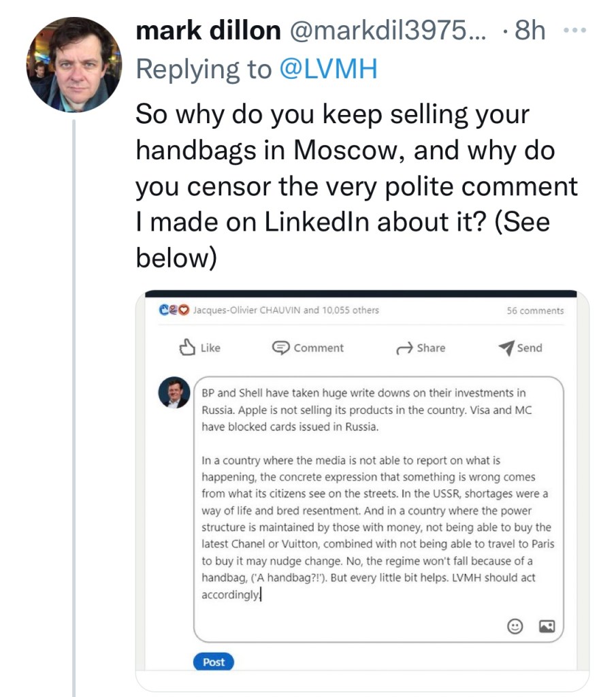This screenshot has height=697, width=616.
Task: Open the 56 comments link
Action: click(x=535, y=310)
